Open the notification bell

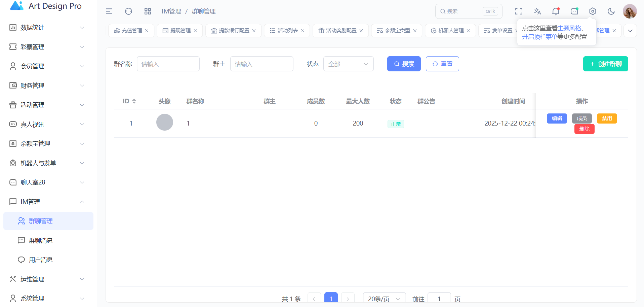556,11
